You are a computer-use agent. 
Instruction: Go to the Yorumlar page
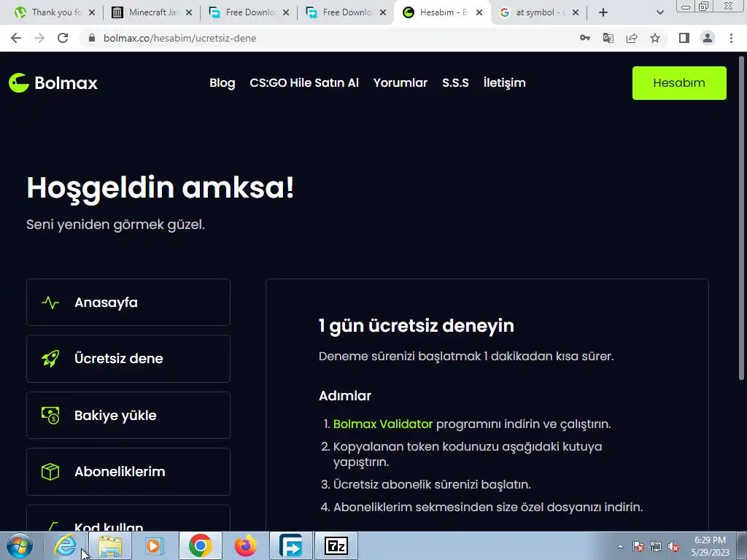[400, 83]
